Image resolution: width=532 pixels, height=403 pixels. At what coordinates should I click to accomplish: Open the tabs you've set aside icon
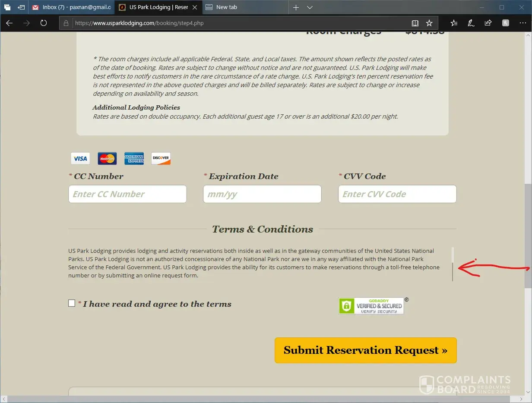pyautogui.click(x=7, y=7)
